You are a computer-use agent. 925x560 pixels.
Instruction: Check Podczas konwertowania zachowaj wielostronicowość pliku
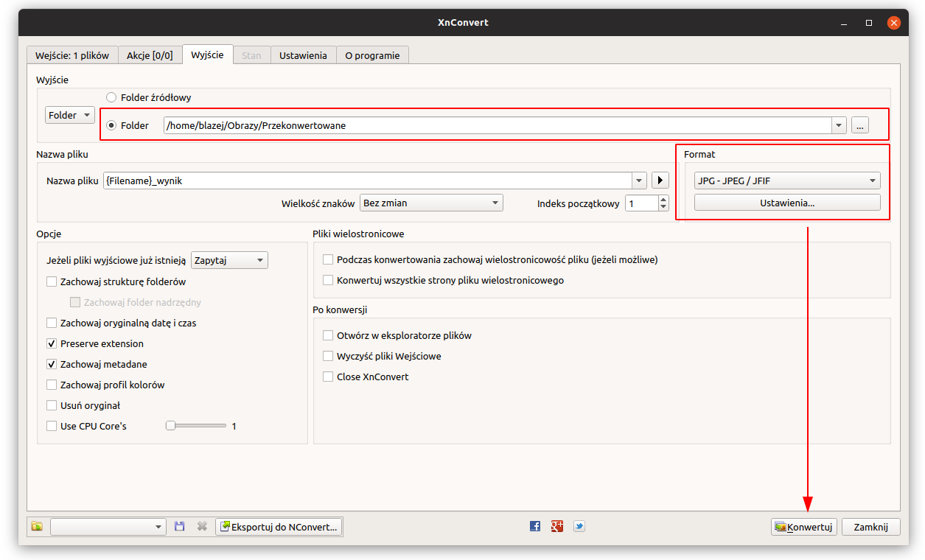click(x=328, y=259)
